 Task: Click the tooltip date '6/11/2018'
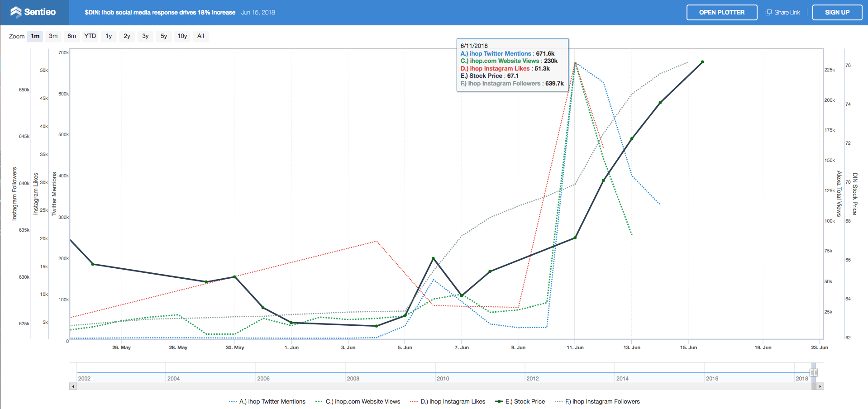(x=474, y=46)
